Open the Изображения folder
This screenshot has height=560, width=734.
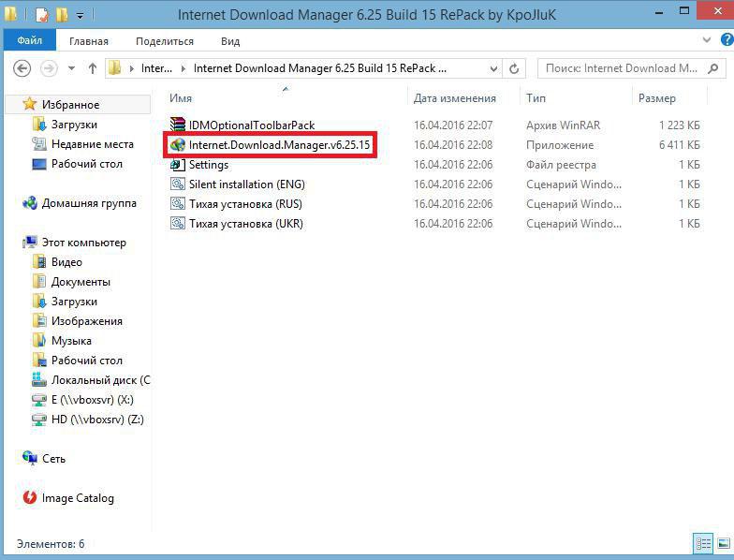click(86, 321)
